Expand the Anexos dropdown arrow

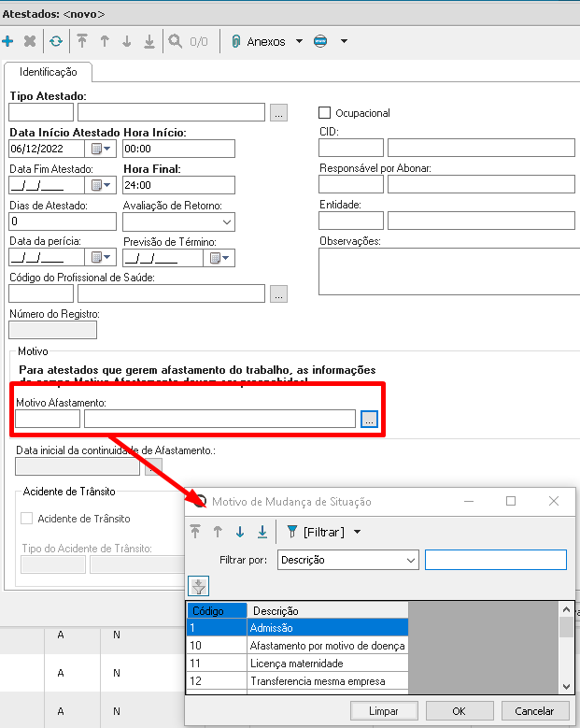click(299, 41)
